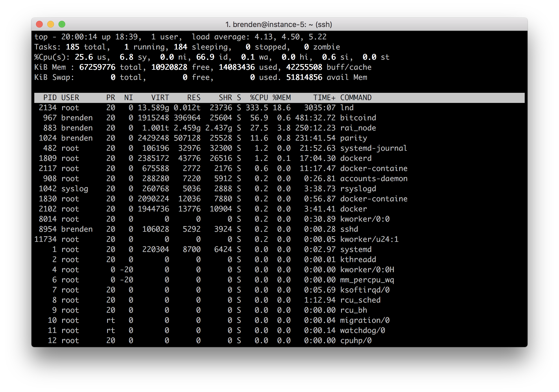Click the migration/0 command text
This screenshot has width=559, height=392.
[x=365, y=320]
